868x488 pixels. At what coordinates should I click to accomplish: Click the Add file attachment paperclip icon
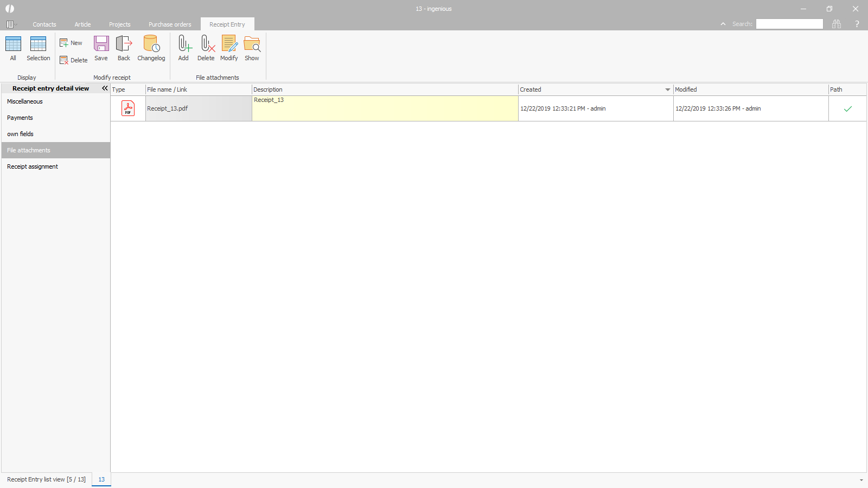click(x=184, y=44)
